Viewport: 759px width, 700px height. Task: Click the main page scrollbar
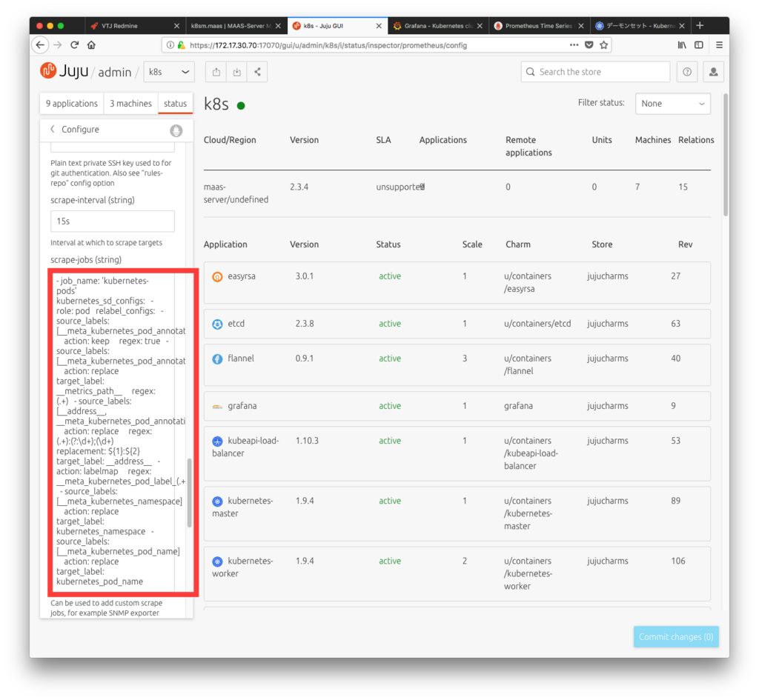(726, 155)
